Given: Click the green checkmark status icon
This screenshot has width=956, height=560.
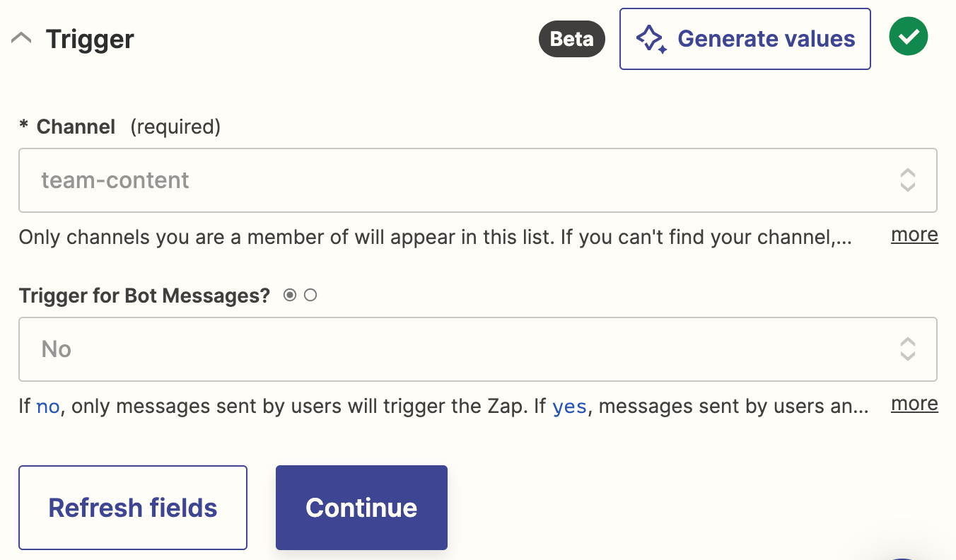Looking at the screenshot, I should tap(909, 36).
